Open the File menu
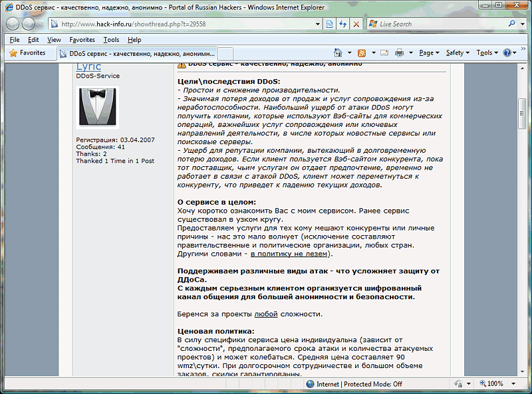 15,40
